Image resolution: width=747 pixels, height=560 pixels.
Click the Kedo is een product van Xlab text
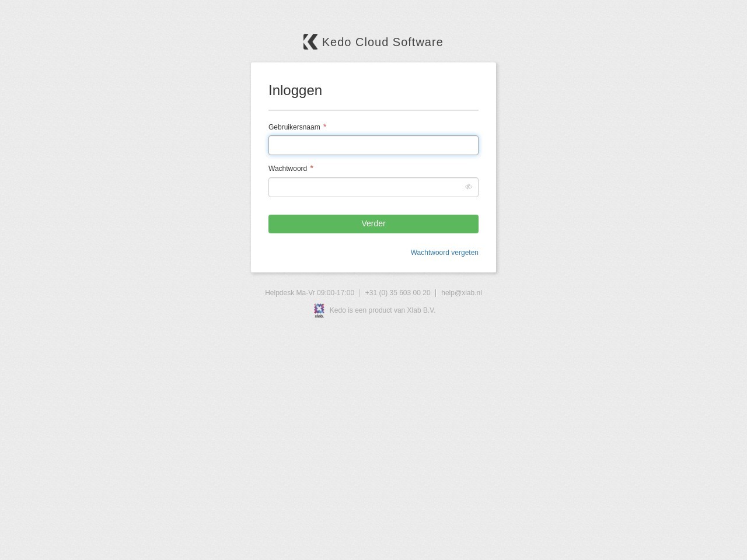click(382, 310)
